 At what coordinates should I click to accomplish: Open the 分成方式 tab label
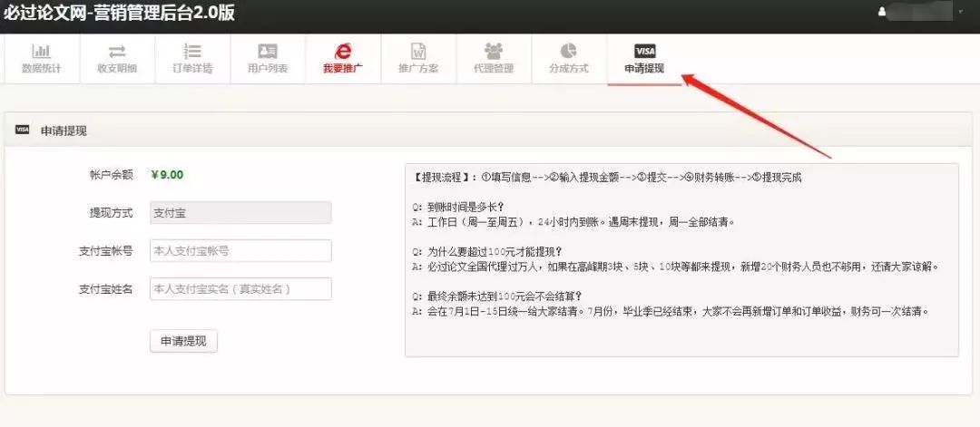click(569, 69)
